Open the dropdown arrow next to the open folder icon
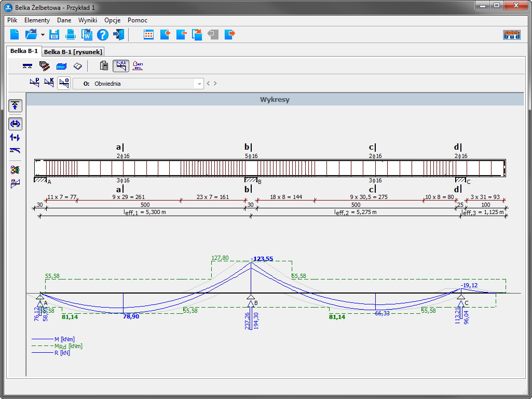The width and height of the screenshot is (532, 399). (43, 35)
